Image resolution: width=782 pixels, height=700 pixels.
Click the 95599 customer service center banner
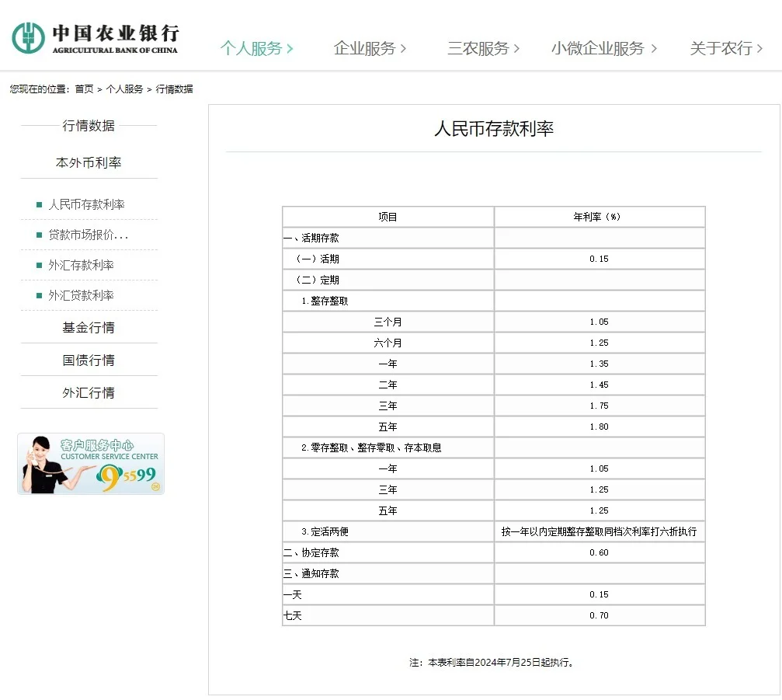pos(91,464)
